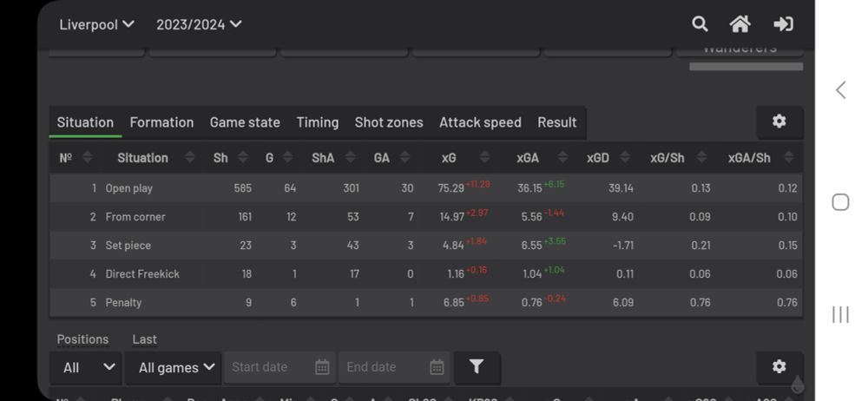
Task: Apply the date filter funnel button
Action: coord(476,367)
